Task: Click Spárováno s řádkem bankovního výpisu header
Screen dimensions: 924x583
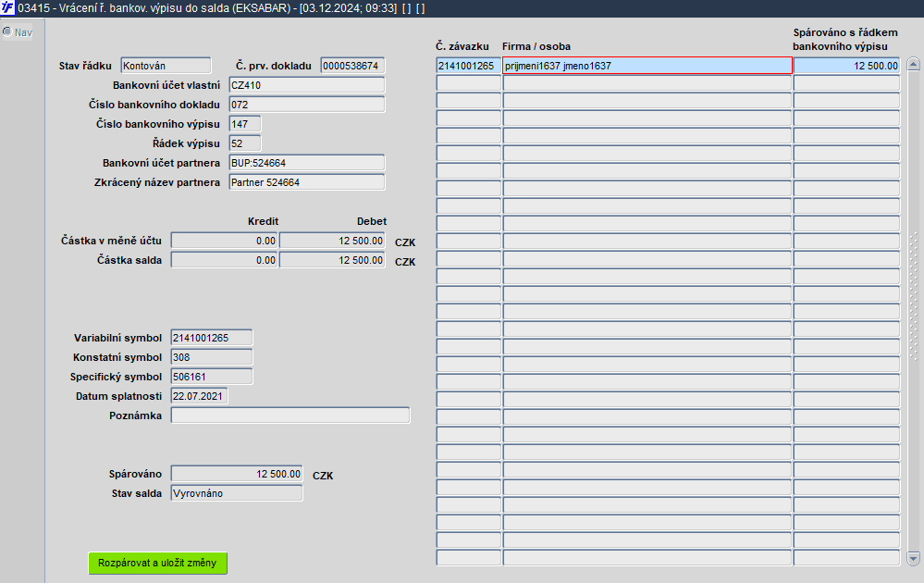Action: 845,40
